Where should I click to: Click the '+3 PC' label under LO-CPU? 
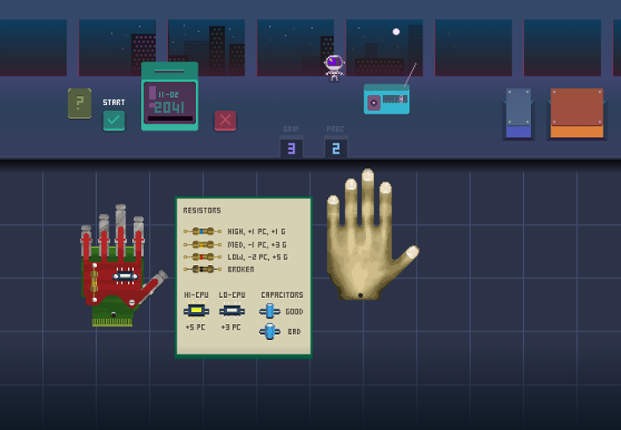click(x=231, y=327)
